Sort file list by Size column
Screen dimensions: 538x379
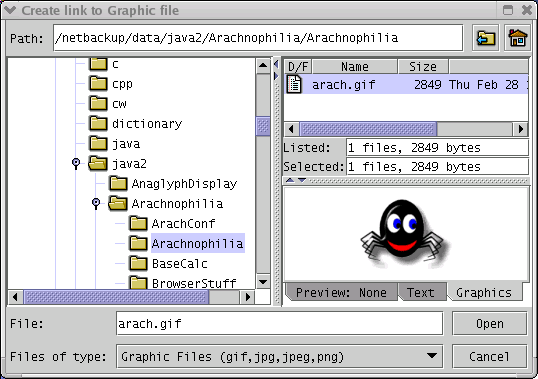pos(423,66)
